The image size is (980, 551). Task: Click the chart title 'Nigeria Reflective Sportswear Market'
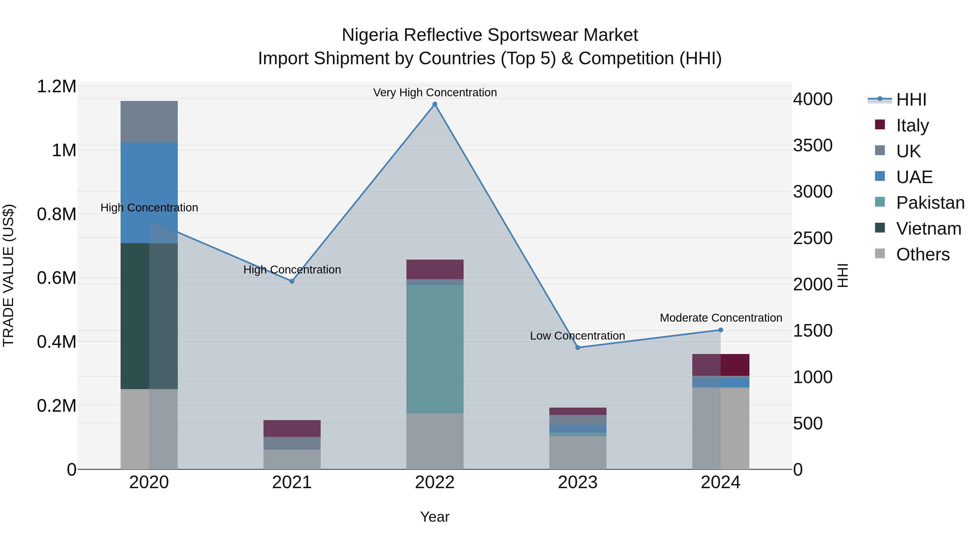click(x=490, y=35)
